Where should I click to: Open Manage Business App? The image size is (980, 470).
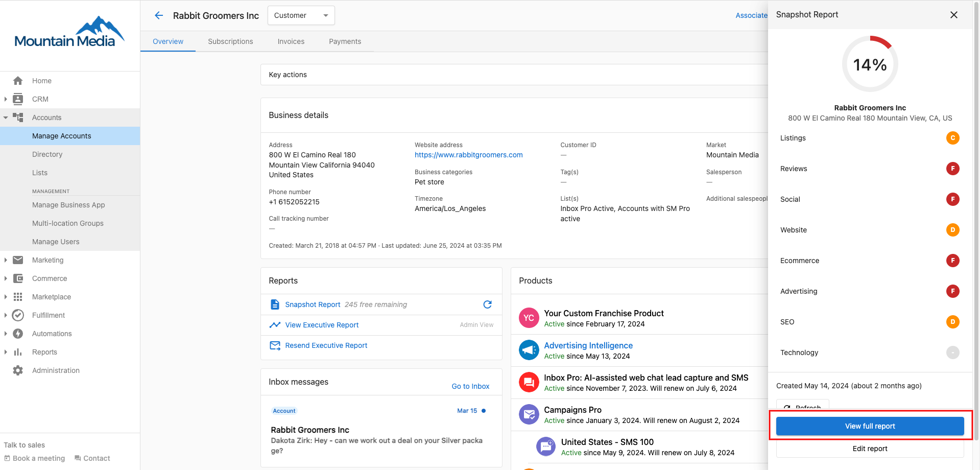tap(70, 205)
